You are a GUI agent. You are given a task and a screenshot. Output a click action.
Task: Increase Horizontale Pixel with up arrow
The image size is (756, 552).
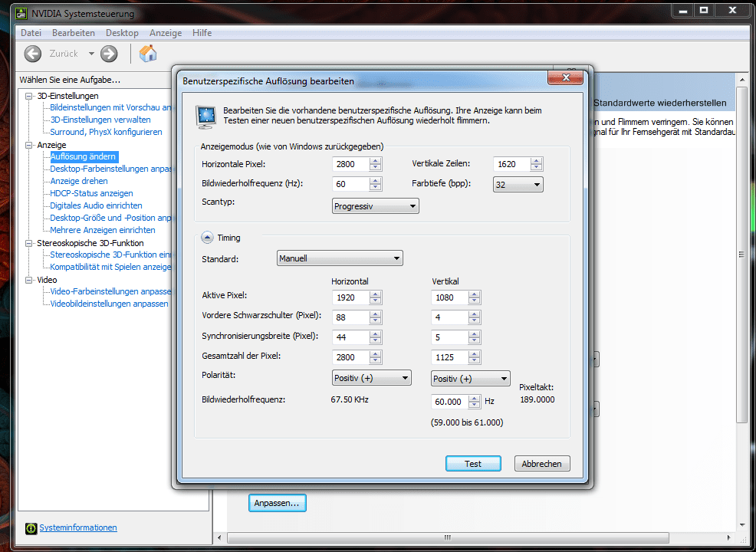376,160
